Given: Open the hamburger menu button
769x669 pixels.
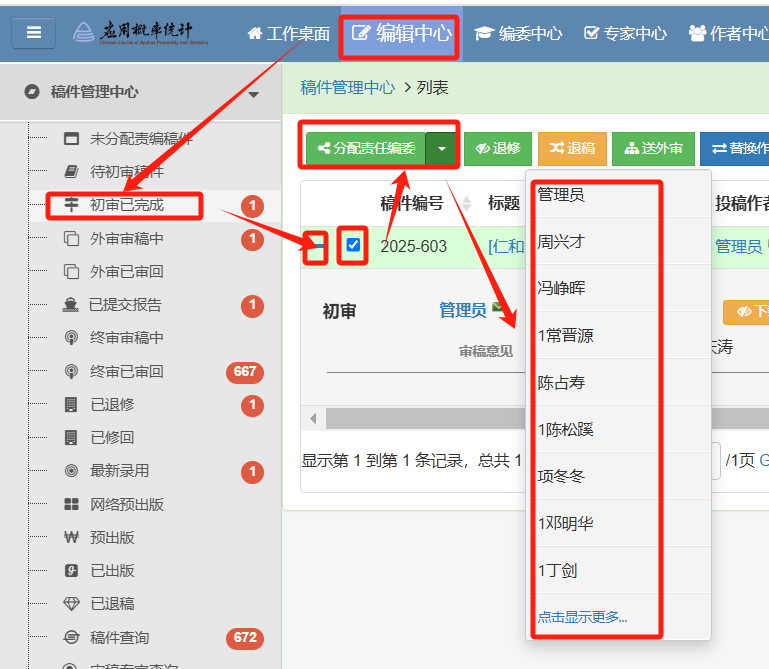Looking at the screenshot, I should (x=33, y=33).
